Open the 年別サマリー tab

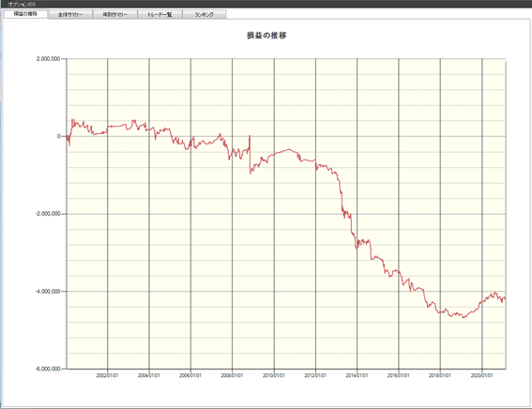115,15
